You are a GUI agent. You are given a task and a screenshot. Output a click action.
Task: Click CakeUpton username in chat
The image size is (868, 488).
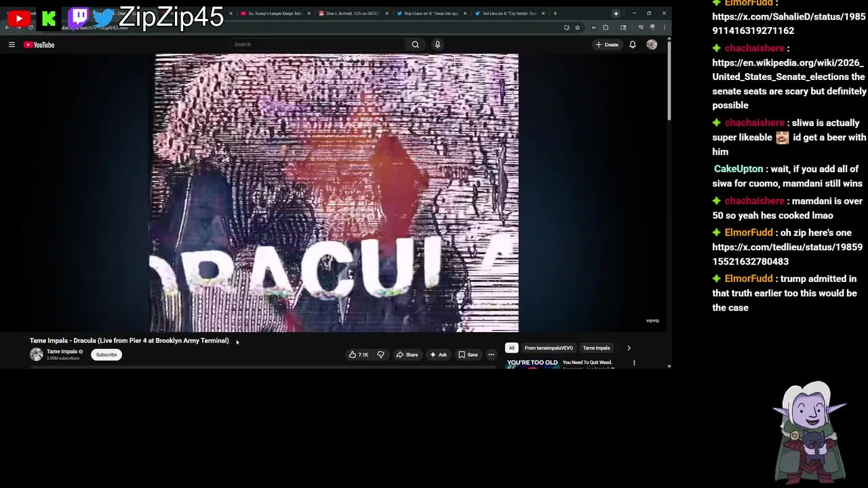pos(738,169)
